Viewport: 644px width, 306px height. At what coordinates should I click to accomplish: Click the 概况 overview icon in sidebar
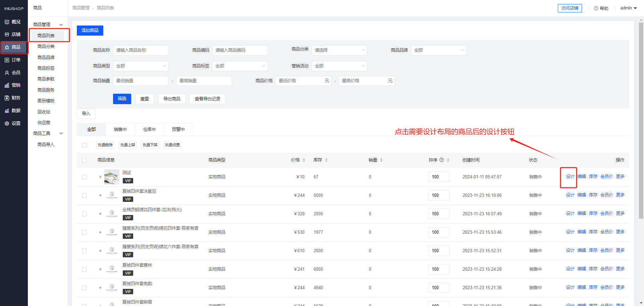pos(7,22)
